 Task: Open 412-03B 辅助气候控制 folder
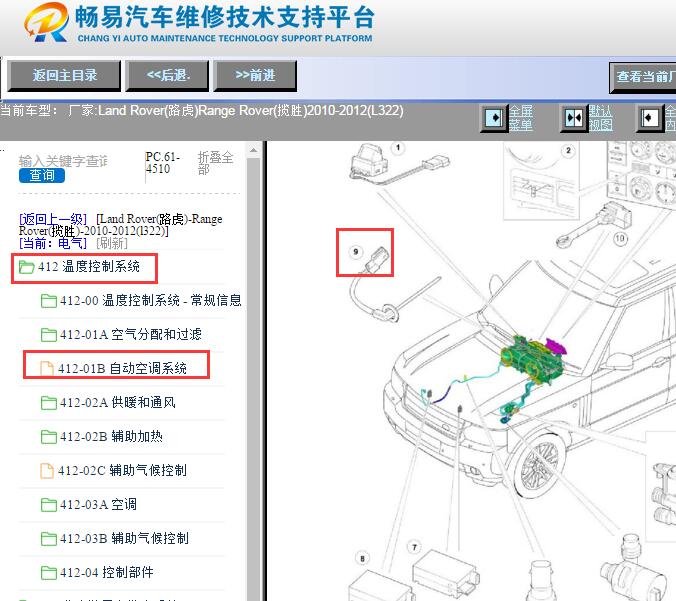pos(124,538)
